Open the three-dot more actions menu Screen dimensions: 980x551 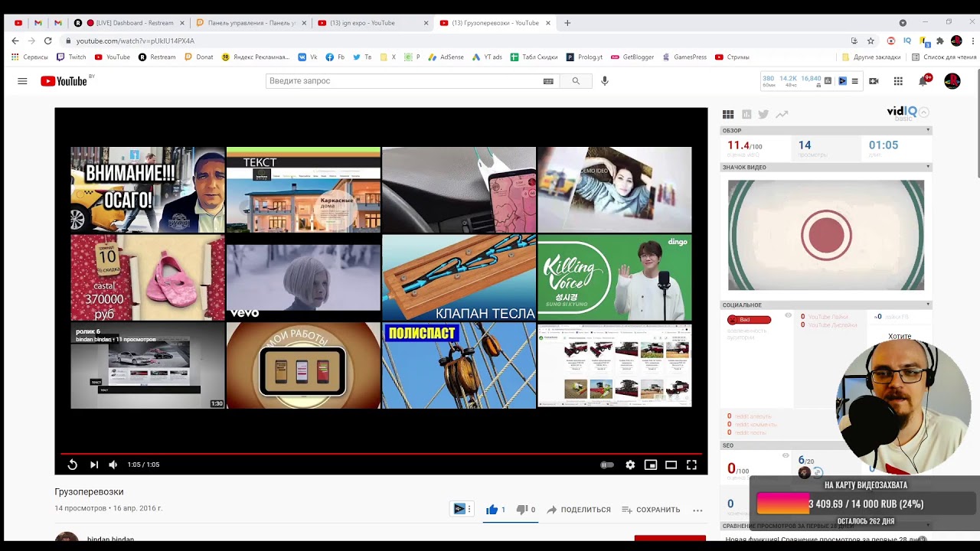(x=697, y=510)
